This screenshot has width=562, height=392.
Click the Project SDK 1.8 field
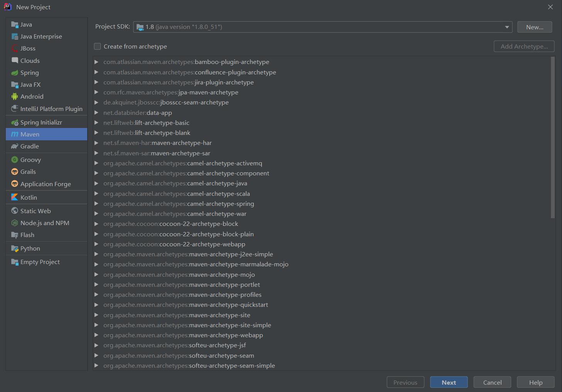click(x=323, y=27)
